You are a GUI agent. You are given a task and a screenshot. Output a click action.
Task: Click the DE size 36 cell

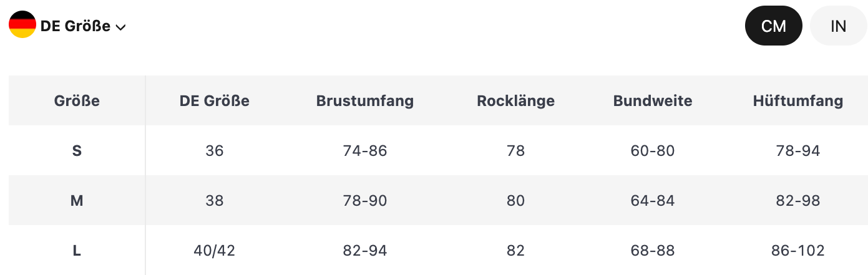(x=215, y=150)
